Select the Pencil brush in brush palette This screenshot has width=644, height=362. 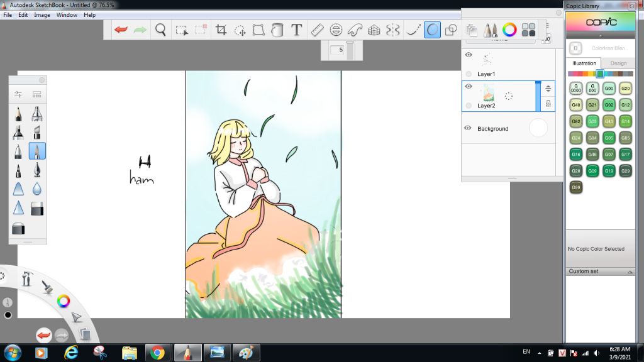(18, 114)
